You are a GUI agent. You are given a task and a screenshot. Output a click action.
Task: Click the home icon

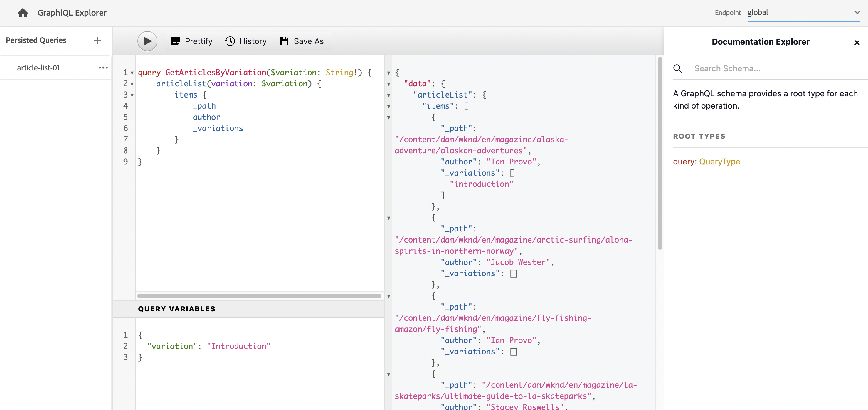tap(23, 13)
